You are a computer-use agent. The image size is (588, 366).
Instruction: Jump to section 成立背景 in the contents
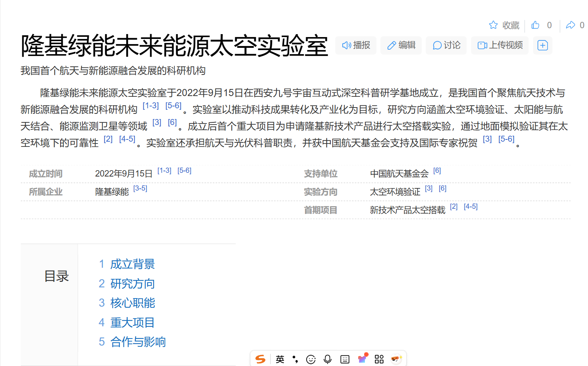tap(133, 264)
